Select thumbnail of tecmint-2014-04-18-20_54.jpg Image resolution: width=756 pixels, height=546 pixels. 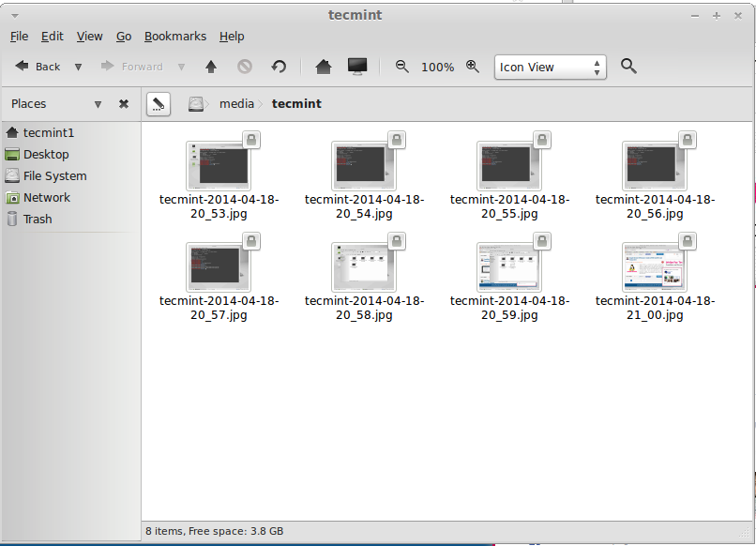[364, 165]
